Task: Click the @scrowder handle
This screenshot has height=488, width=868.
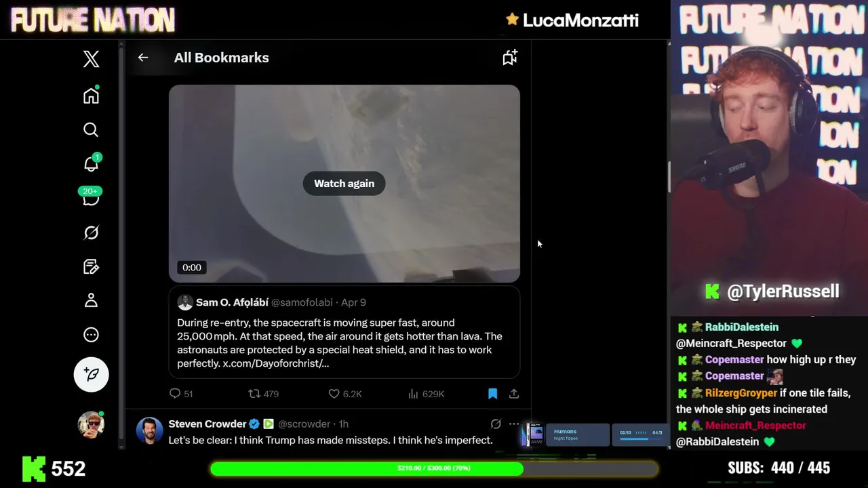Action: pyautogui.click(x=304, y=424)
